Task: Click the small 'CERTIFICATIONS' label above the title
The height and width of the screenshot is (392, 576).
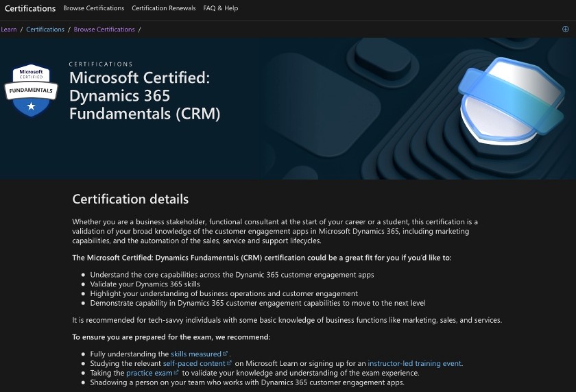Action: [x=101, y=64]
